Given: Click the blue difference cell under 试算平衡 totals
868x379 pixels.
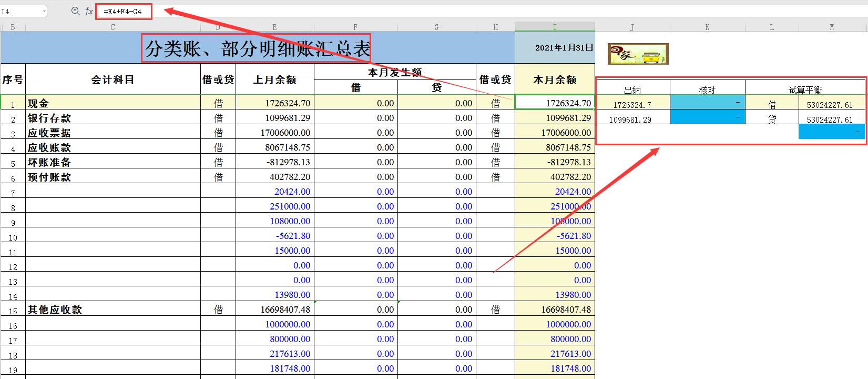Looking at the screenshot, I should point(832,132).
